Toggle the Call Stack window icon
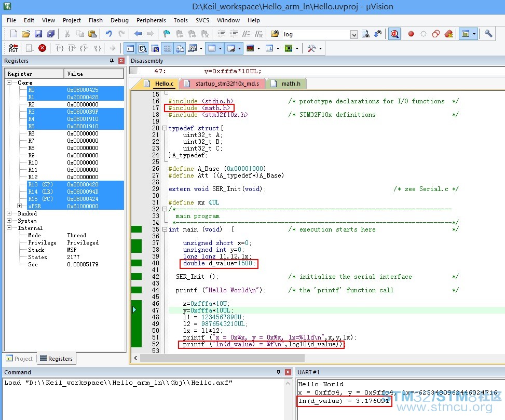The height and width of the screenshot is (420, 505). pyautogui.click(x=180, y=49)
